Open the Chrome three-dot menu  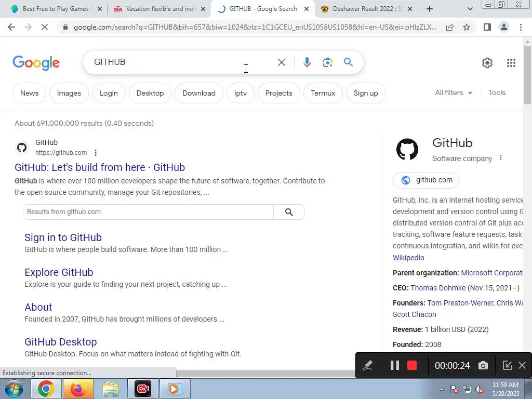tap(521, 27)
